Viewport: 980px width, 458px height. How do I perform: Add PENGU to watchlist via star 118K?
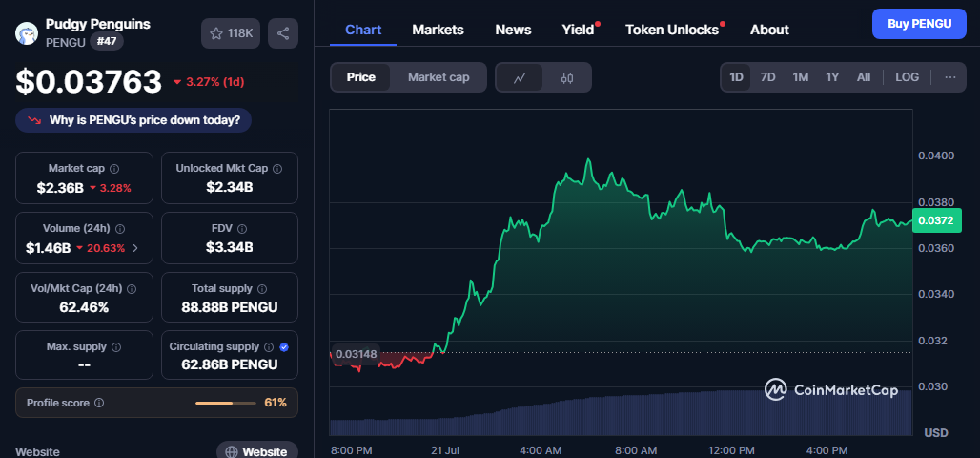click(231, 33)
